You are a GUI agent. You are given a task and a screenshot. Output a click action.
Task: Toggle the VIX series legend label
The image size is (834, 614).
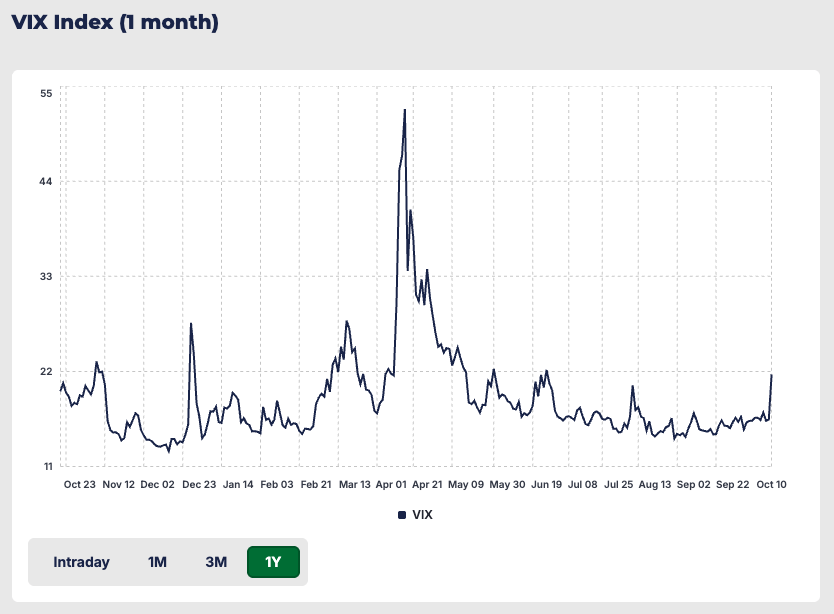(422, 515)
